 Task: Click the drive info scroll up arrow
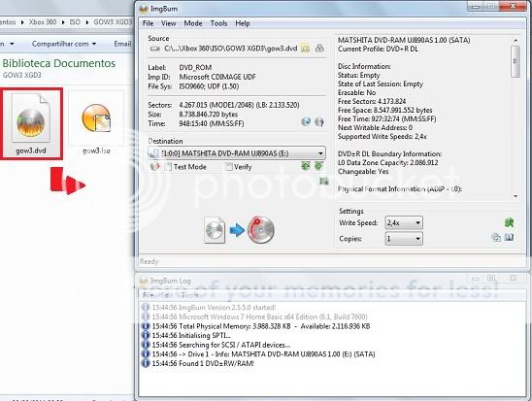click(x=515, y=41)
